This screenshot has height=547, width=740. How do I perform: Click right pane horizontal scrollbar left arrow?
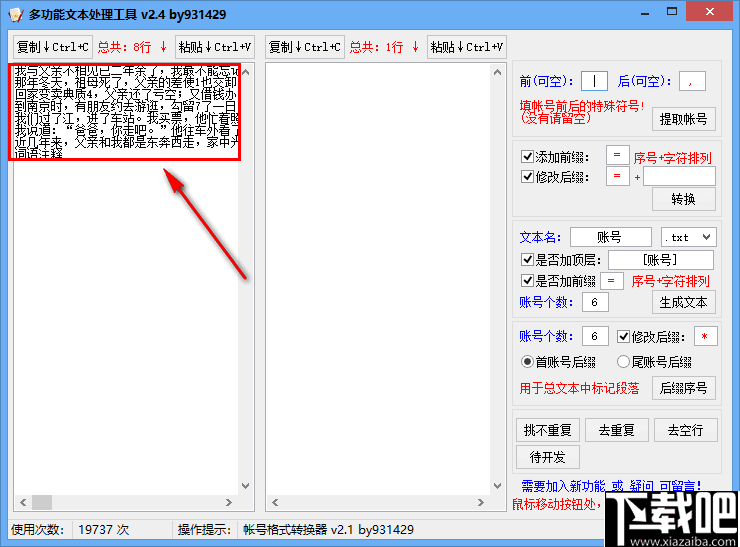pyautogui.click(x=275, y=503)
